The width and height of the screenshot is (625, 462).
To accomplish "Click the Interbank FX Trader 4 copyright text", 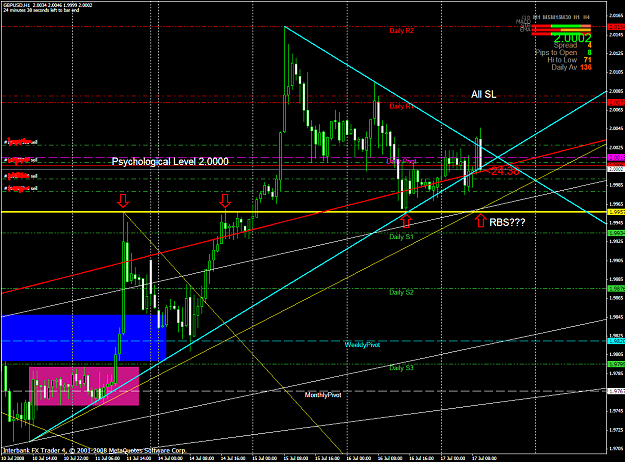I will pos(94,450).
